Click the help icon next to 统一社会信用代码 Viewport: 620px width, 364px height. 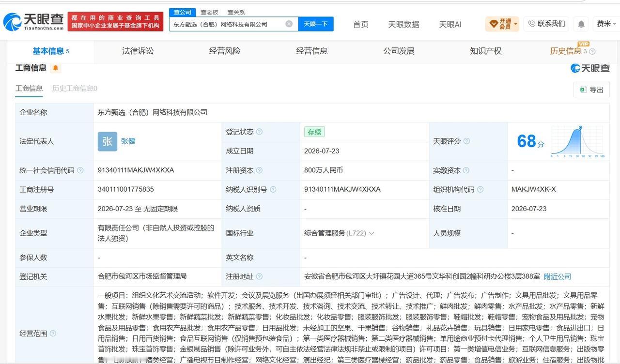80,170
